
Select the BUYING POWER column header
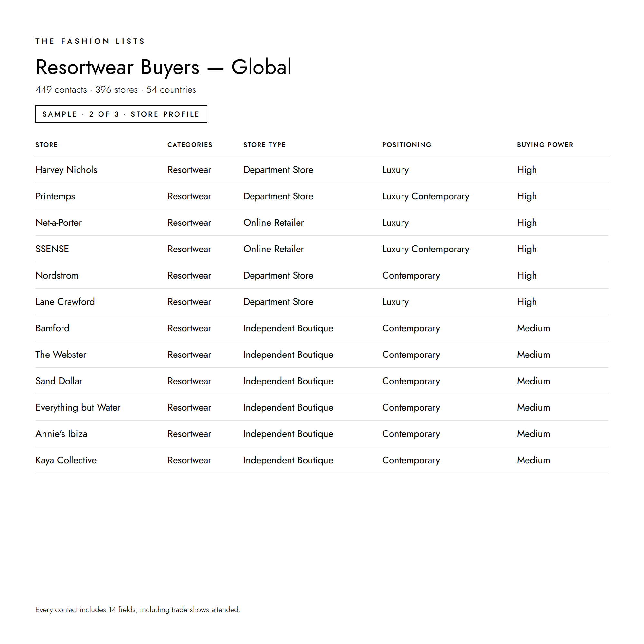point(545,145)
